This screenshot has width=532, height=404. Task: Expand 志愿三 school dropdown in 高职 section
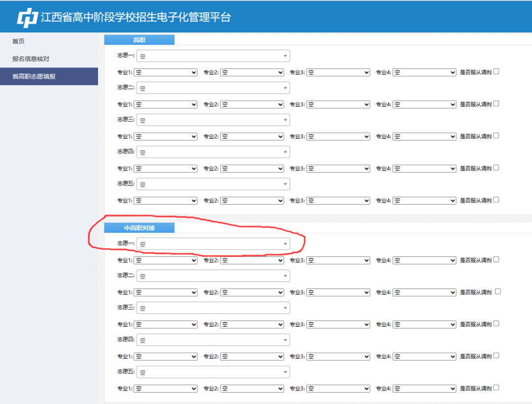click(x=213, y=120)
